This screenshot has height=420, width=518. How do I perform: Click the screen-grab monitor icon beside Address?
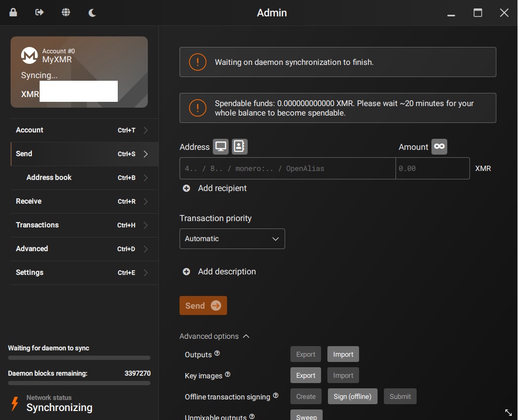pyautogui.click(x=220, y=147)
